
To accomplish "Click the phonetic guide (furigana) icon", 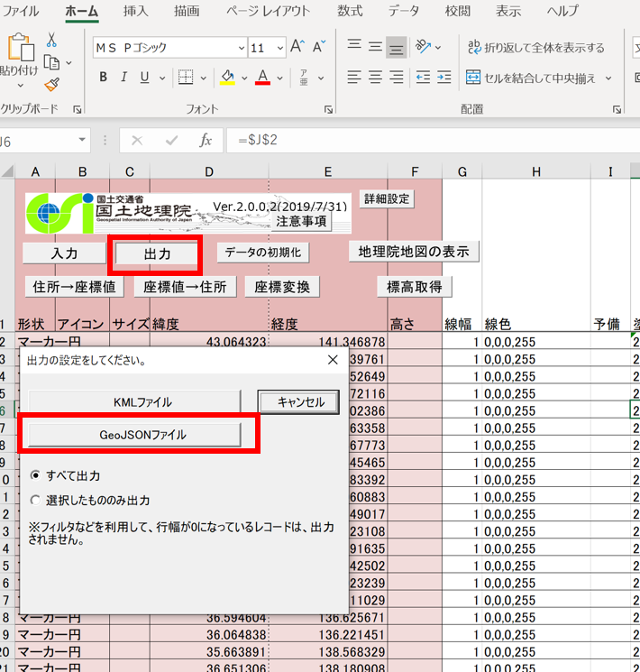I will click(x=304, y=78).
